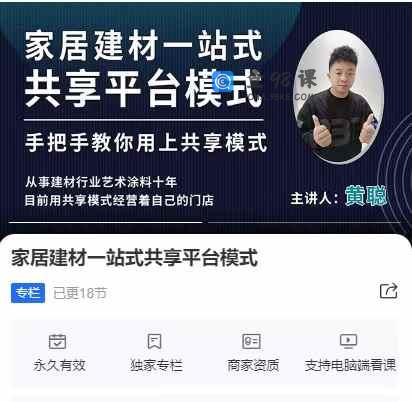Screen dimensions: 412x402
Task: Tap the share icon beside course info
Action: [389, 291]
